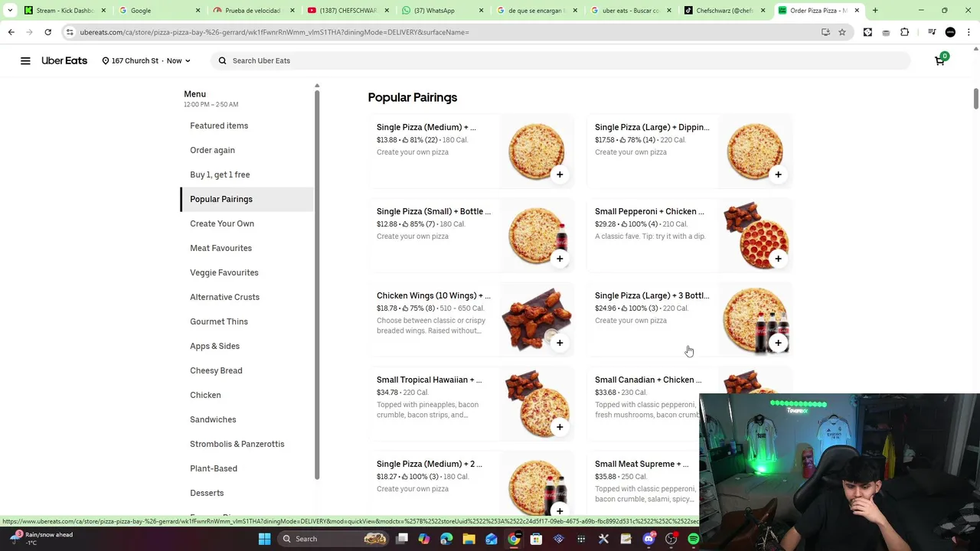Go to Cheesy Bread section

coord(216,370)
